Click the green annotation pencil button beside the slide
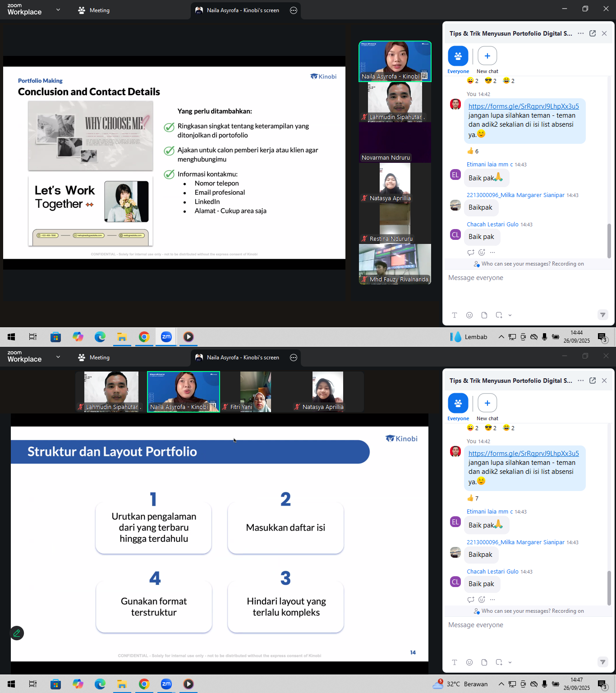 click(17, 633)
